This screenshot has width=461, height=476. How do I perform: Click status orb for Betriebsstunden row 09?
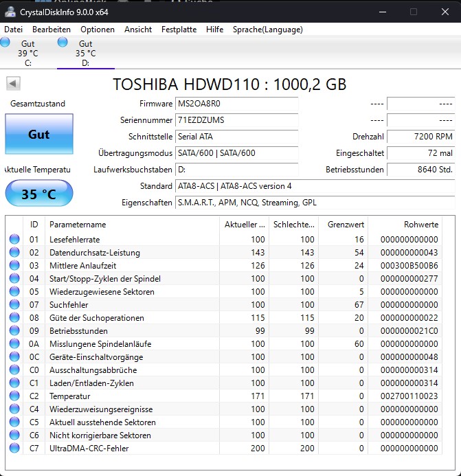click(14, 330)
